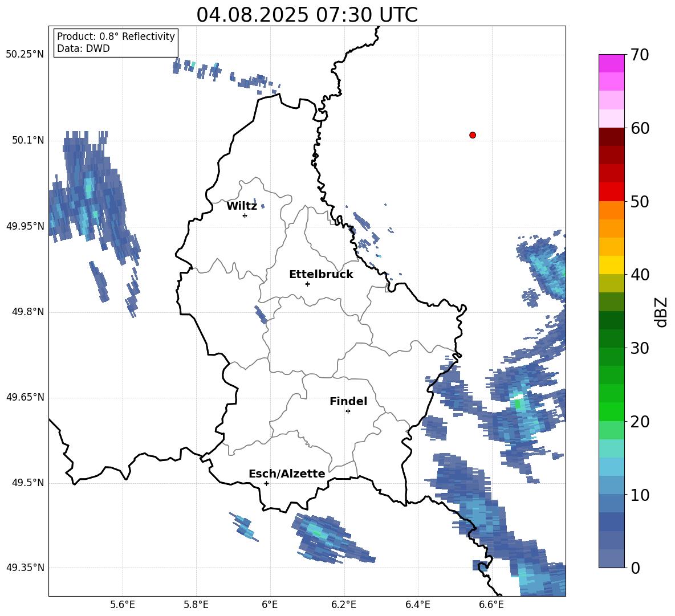
Task: Click the 6.4°E longitude label
Action: click(x=417, y=605)
